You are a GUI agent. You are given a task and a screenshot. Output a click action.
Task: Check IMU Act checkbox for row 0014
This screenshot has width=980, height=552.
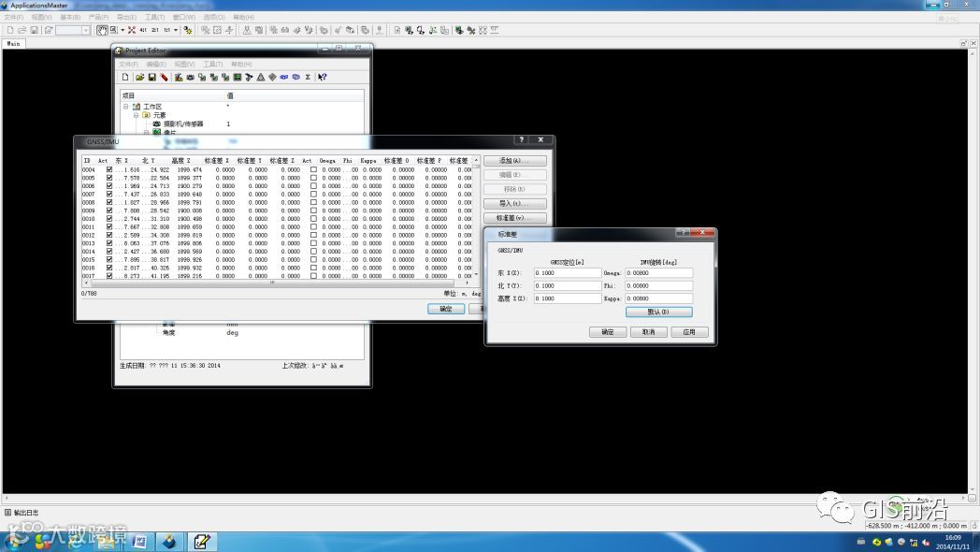pos(313,252)
